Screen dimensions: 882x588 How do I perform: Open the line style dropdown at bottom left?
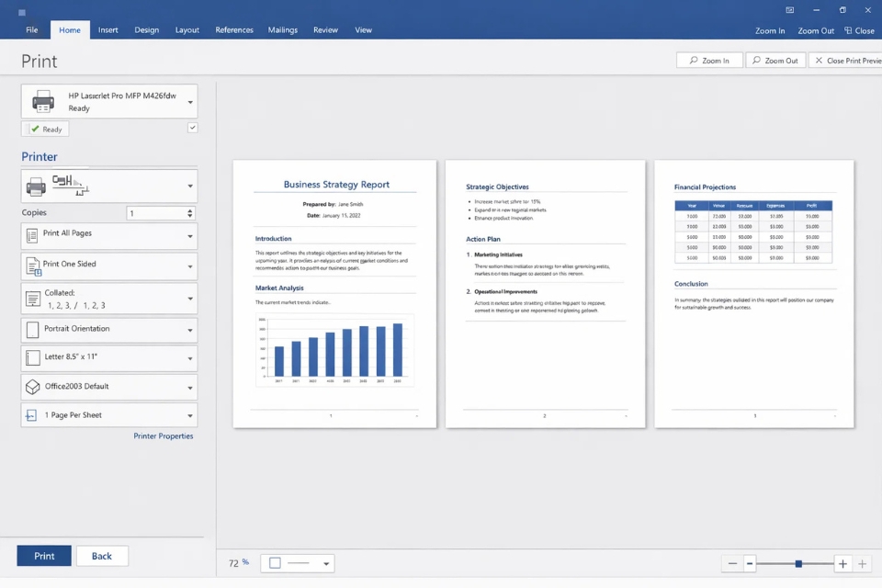click(x=325, y=562)
